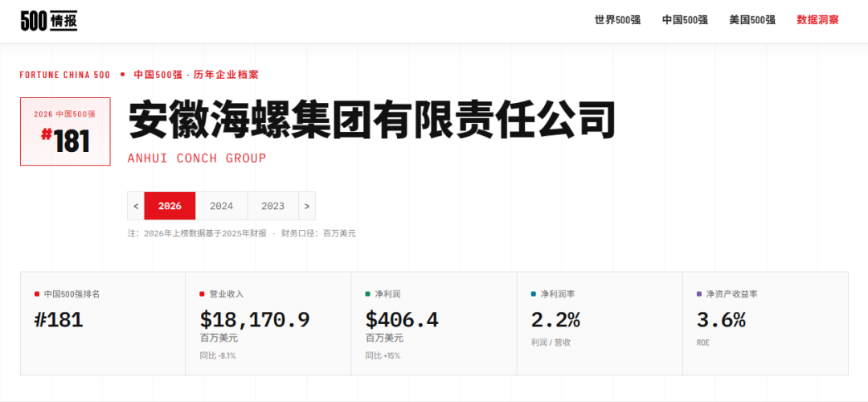Click the ANHUI CONCH GROUP subtitle
Image resolution: width=868 pixels, height=402 pixels.
pos(197,158)
